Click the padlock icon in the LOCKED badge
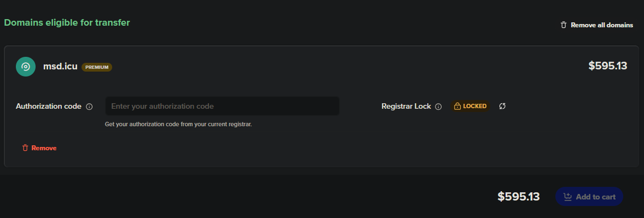 [457, 106]
